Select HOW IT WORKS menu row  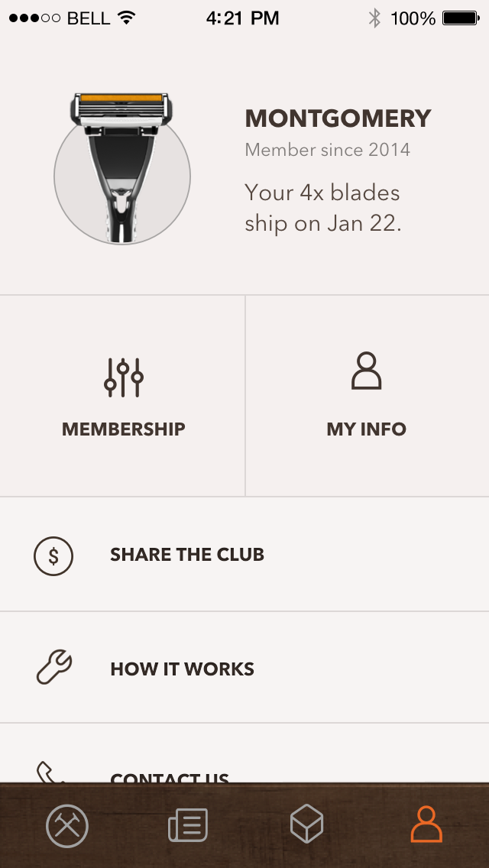244,668
